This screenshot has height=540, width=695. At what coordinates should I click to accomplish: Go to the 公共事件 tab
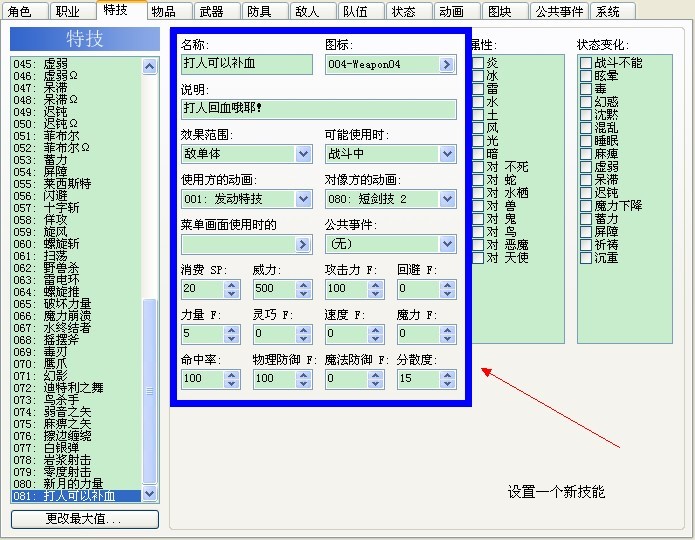(559, 11)
